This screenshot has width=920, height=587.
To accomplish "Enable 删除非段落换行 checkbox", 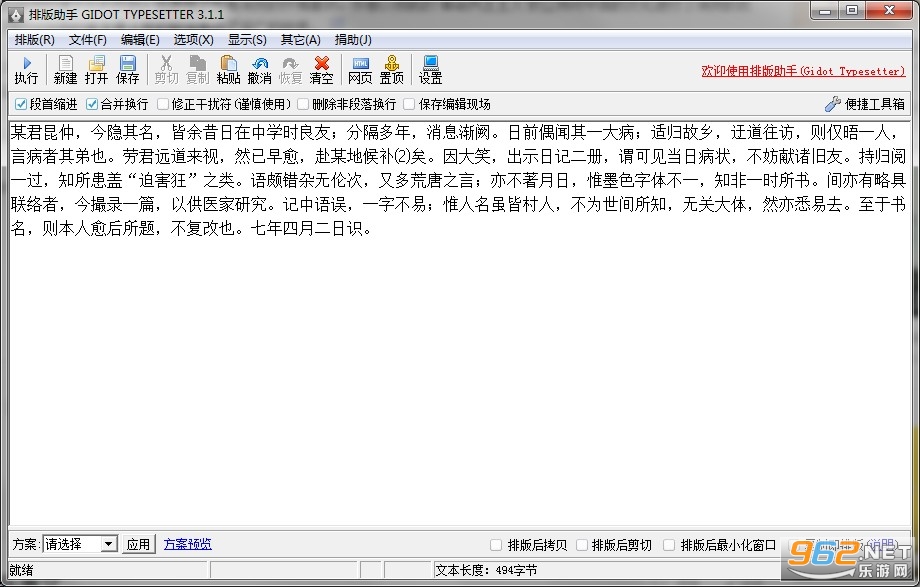I will point(303,104).
